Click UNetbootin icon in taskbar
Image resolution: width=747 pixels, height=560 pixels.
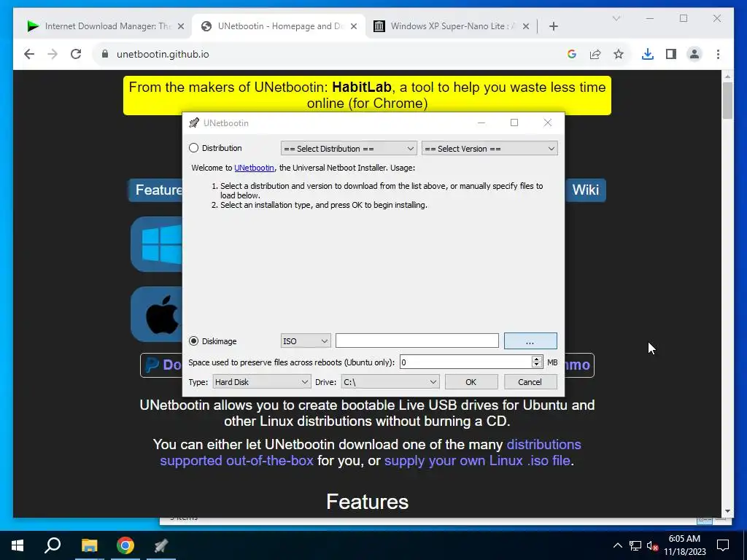pyautogui.click(x=161, y=545)
